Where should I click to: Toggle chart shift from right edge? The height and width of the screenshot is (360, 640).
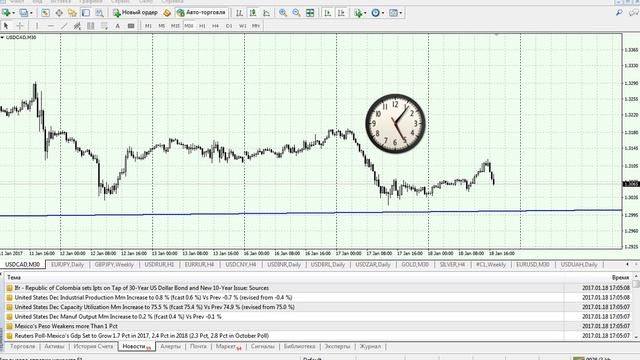pyautogui.click(x=341, y=13)
